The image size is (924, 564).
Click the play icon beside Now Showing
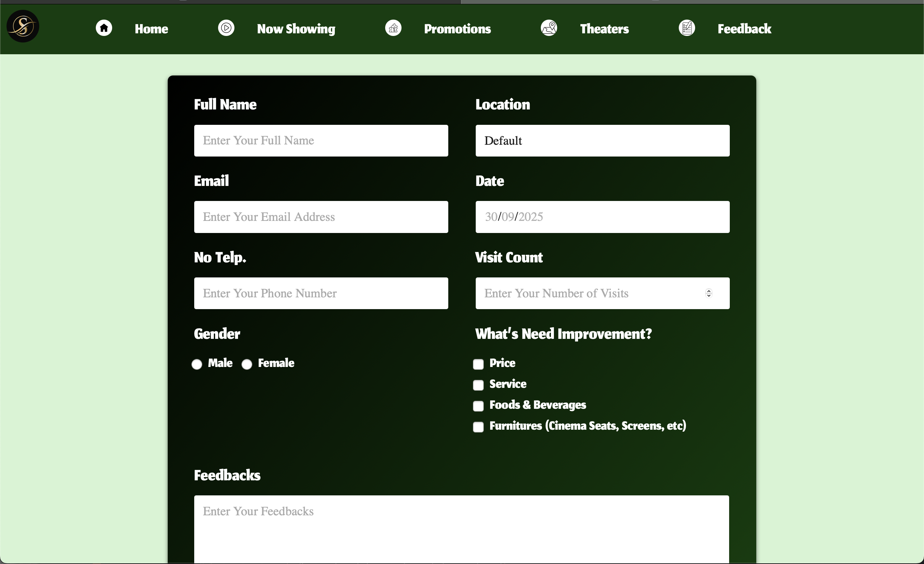coord(226,28)
